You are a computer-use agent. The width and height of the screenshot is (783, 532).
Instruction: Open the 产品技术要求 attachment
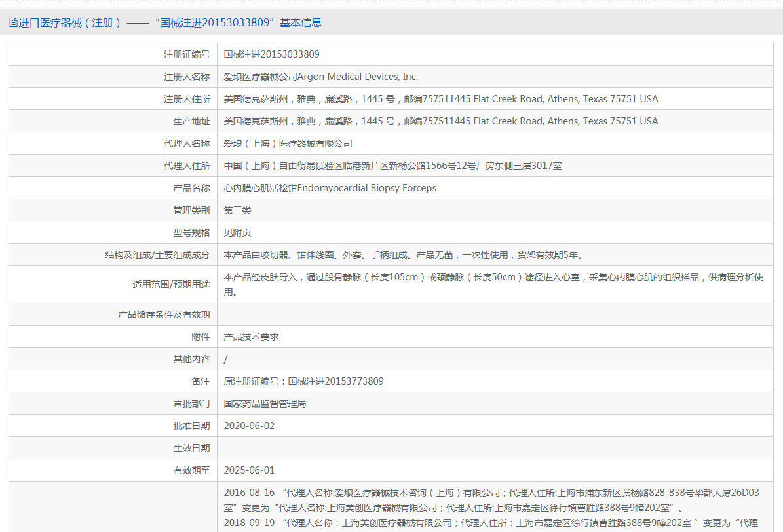(x=252, y=337)
